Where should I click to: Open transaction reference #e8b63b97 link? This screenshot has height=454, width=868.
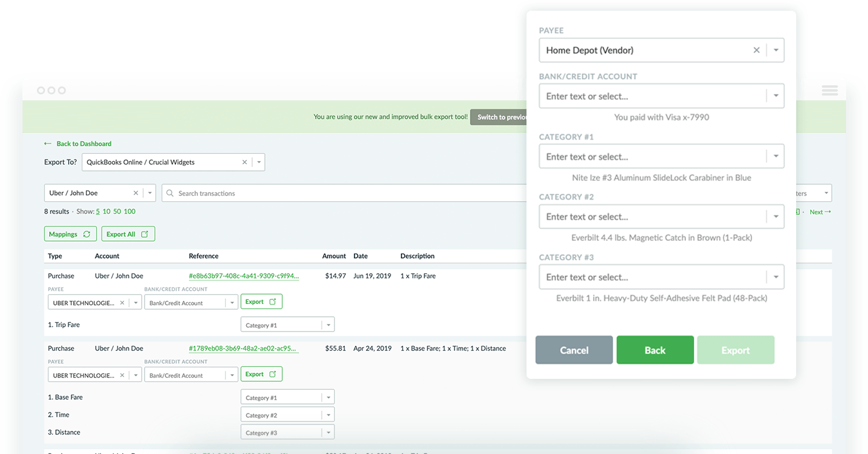(243, 276)
